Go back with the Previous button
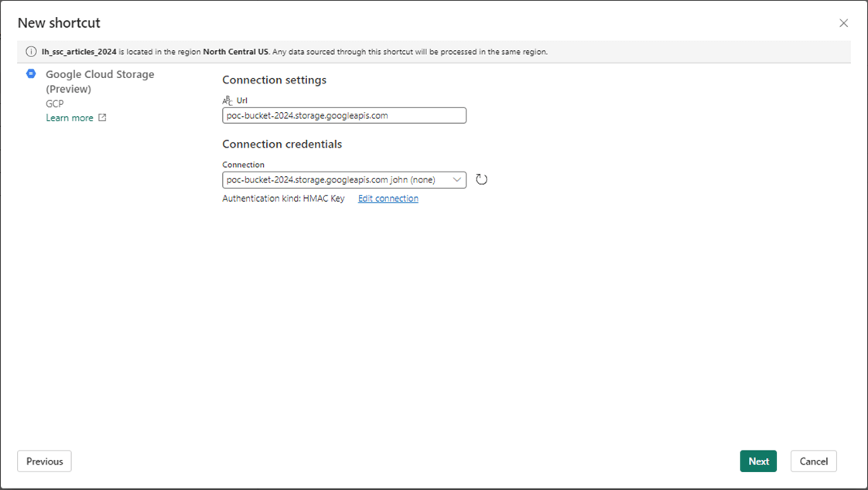Image resolution: width=868 pixels, height=490 pixels. tap(44, 461)
